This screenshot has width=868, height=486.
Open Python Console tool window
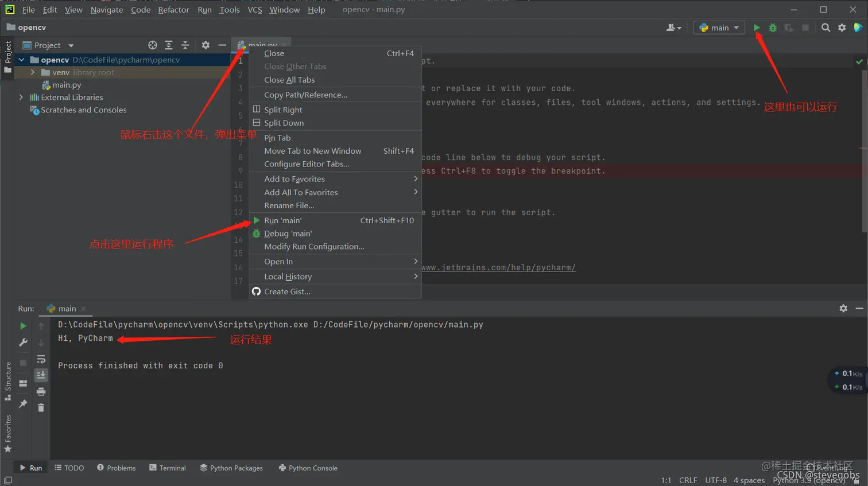[308, 468]
